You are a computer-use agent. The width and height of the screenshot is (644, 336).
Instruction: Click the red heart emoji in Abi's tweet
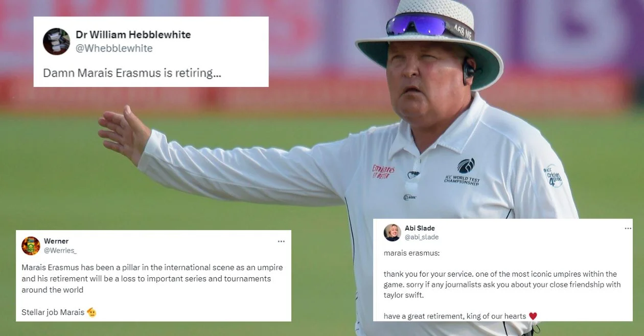533,316
